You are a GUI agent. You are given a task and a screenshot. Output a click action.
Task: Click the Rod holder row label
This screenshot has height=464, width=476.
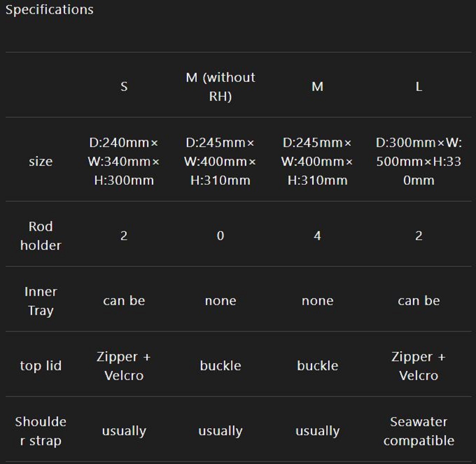(x=41, y=236)
